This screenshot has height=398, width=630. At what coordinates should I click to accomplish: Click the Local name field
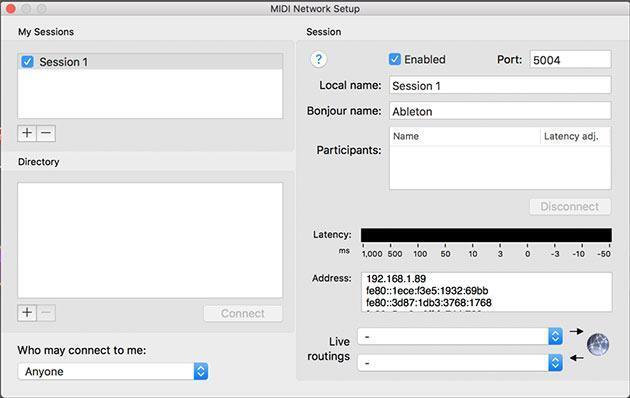click(500, 85)
